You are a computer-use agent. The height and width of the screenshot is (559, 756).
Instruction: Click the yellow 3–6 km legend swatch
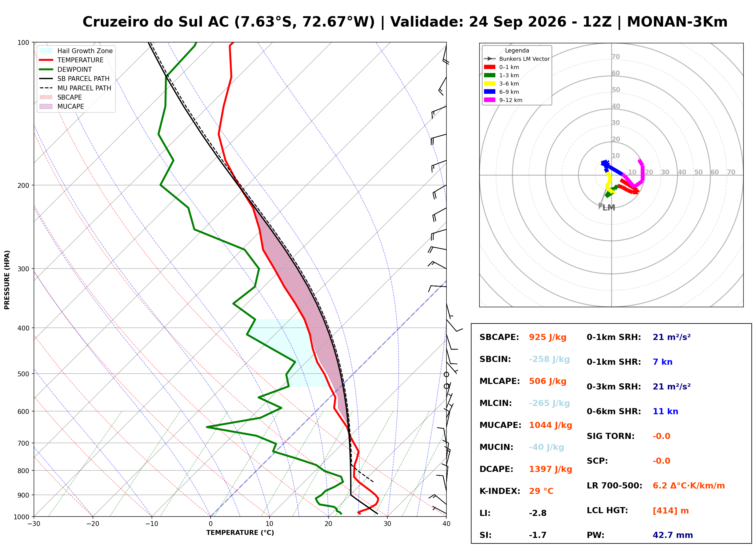pyautogui.click(x=490, y=84)
